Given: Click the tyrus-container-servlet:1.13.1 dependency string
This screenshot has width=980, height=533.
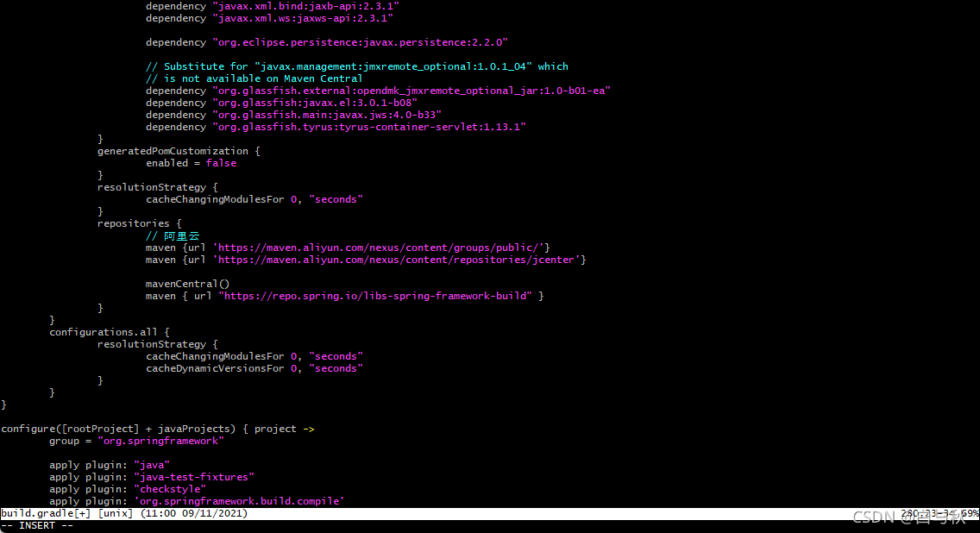Looking at the screenshot, I should coord(368,127).
